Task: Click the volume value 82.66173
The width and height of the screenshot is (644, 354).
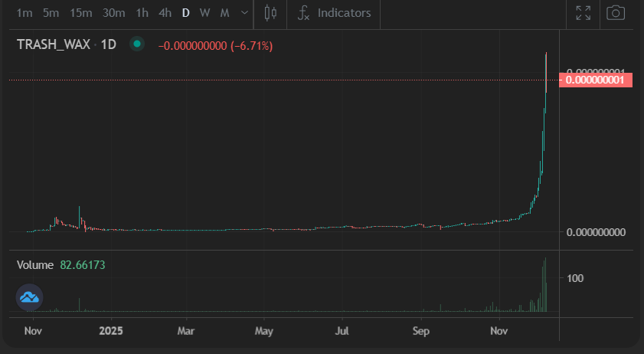Action: 83,265
